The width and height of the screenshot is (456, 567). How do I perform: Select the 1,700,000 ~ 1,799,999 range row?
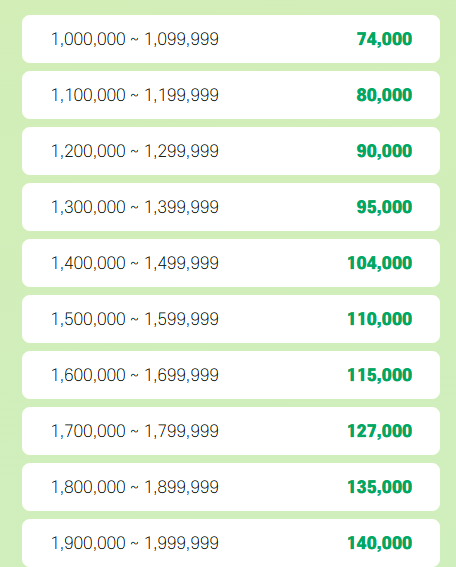click(x=231, y=431)
